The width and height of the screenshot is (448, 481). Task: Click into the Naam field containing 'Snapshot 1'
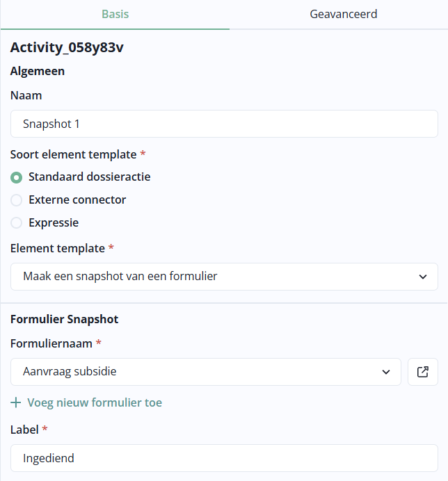(224, 124)
